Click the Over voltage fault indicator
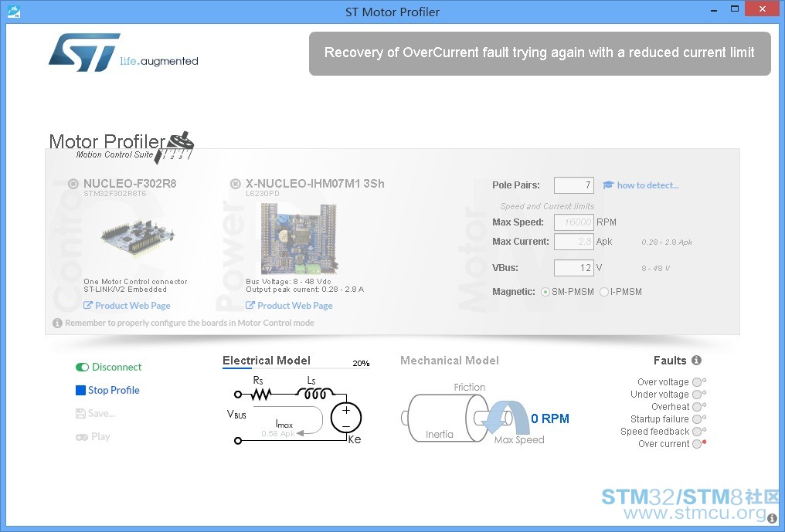Image resolution: width=785 pixels, height=532 pixels. point(697,382)
